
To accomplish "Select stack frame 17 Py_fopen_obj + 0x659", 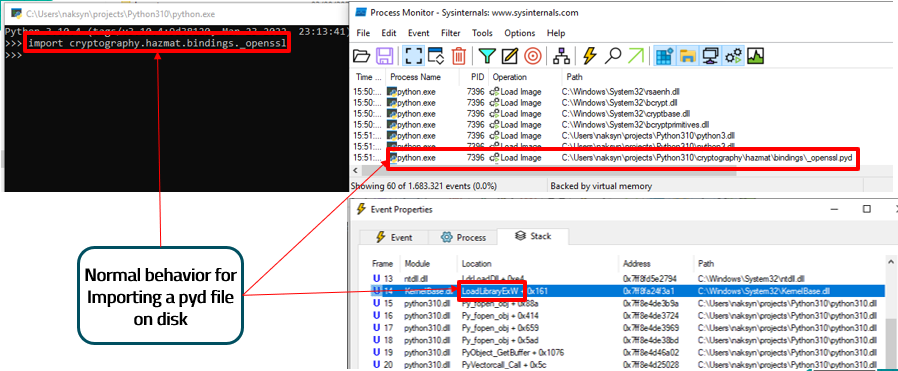I will tap(627, 327).
